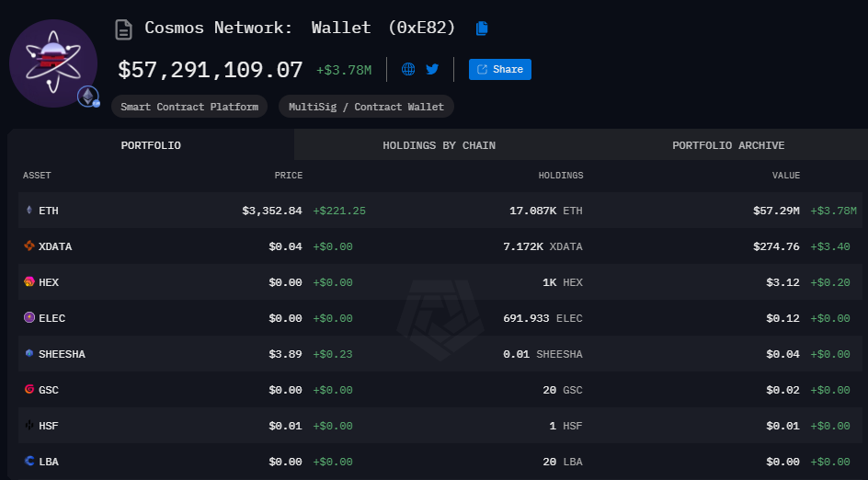868x480 pixels.
Task: Sort the table by Value column header
Action: tap(785, 176)
